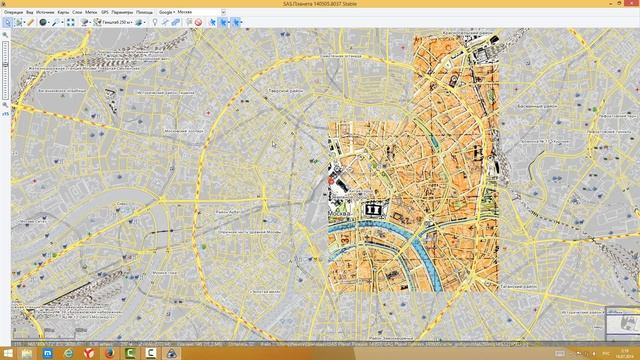Select the move map cursor tool
640x360 pixels.
[7, 22]
